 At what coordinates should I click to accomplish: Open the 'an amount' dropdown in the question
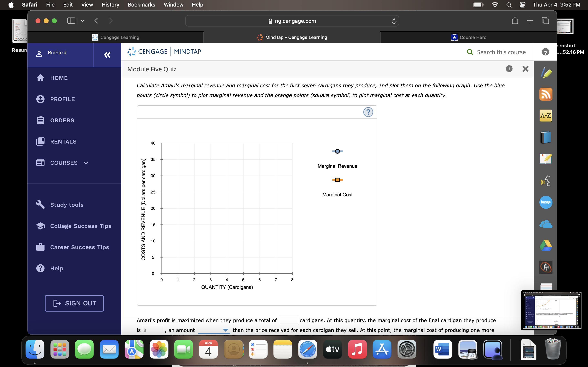point(225,330)
